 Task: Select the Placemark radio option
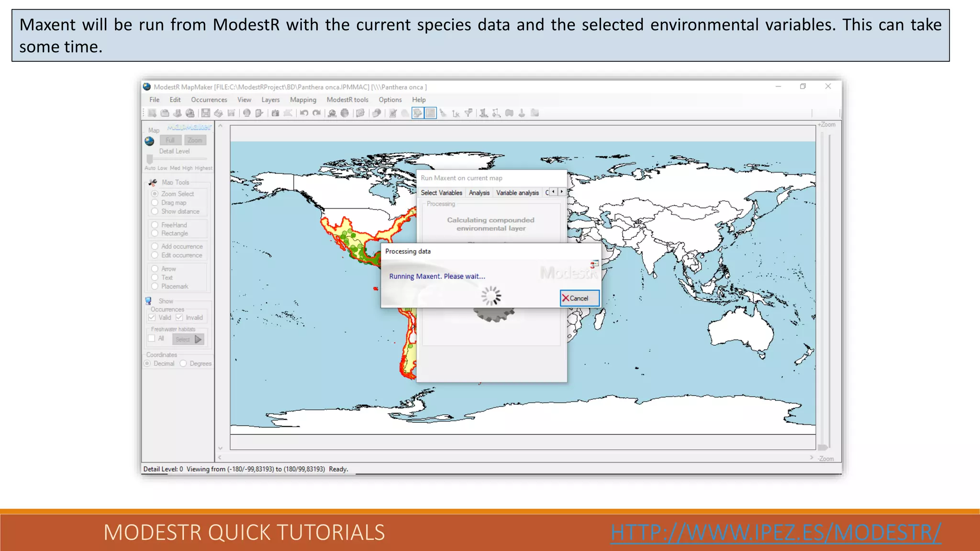pyautogui.click(x=155, y=286)
